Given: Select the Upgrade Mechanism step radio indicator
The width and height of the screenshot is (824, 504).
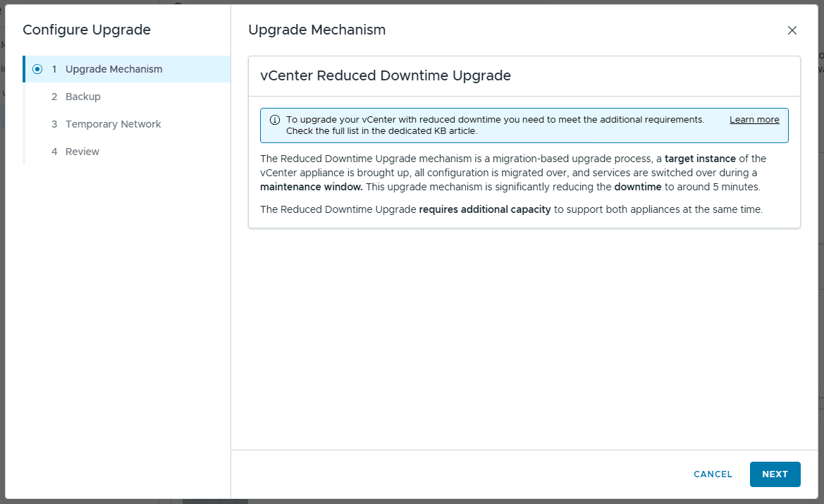Looking at the screenshot, I should coord(37,69).
